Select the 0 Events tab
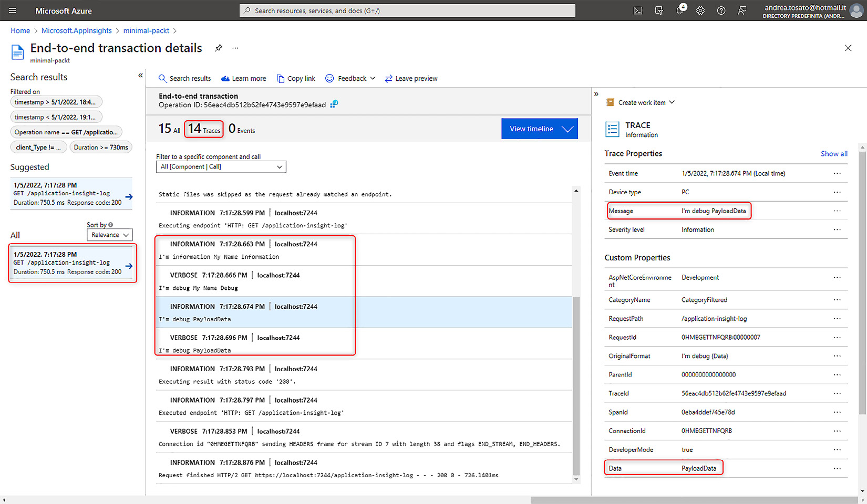Screen dimensions: 867x504 (242, 129)
